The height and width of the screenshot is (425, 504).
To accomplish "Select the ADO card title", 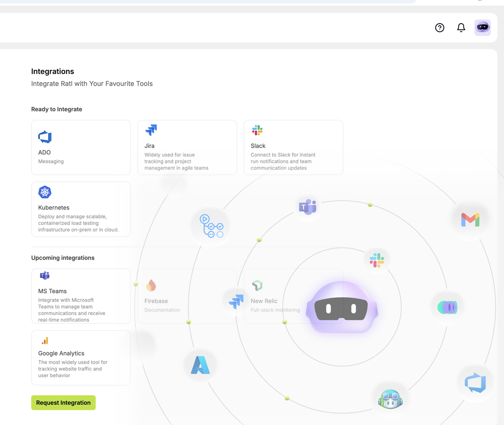I will tap(44, 152).
